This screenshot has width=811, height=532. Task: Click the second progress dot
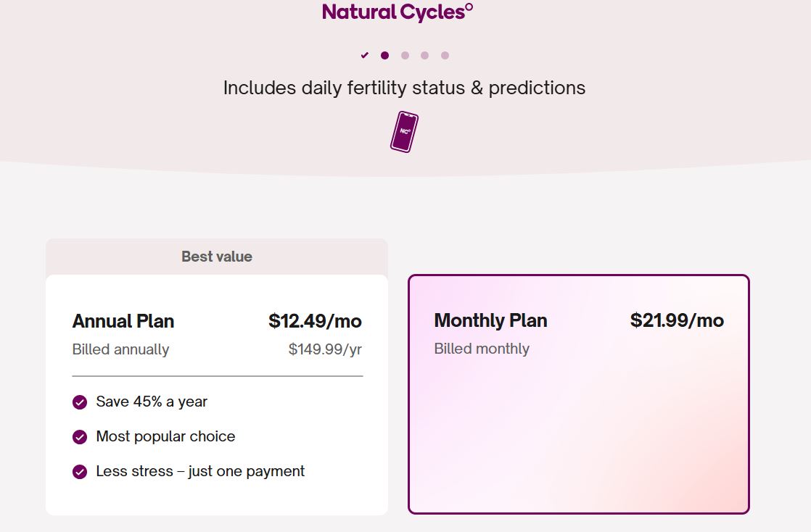384,54
